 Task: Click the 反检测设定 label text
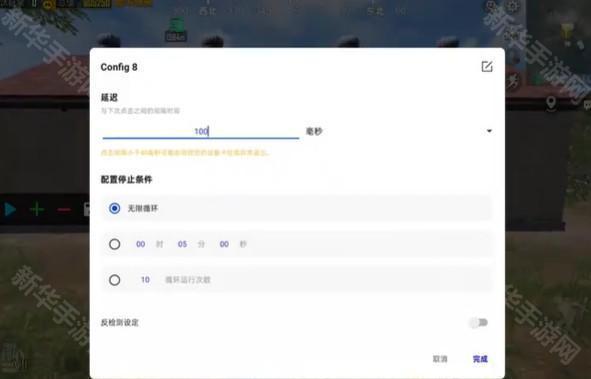(119, 322)
